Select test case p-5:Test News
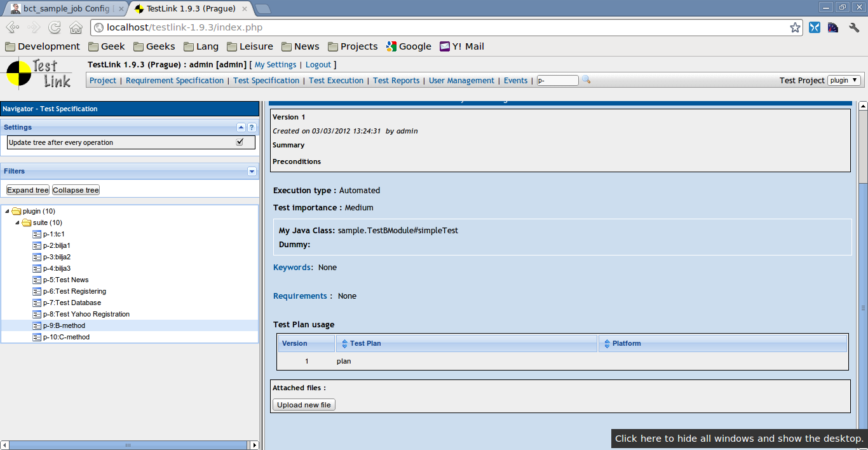The height and width of the screenshot is (450, 868). (x=65, y=280)
